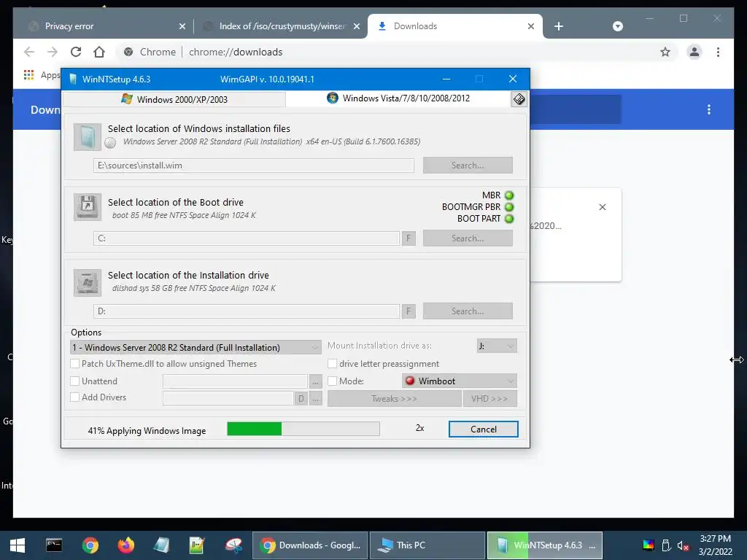This screenshot has width=747, height=560.
Task: Click the F button next to the D: installation drive field
Action: click(409, 311)
